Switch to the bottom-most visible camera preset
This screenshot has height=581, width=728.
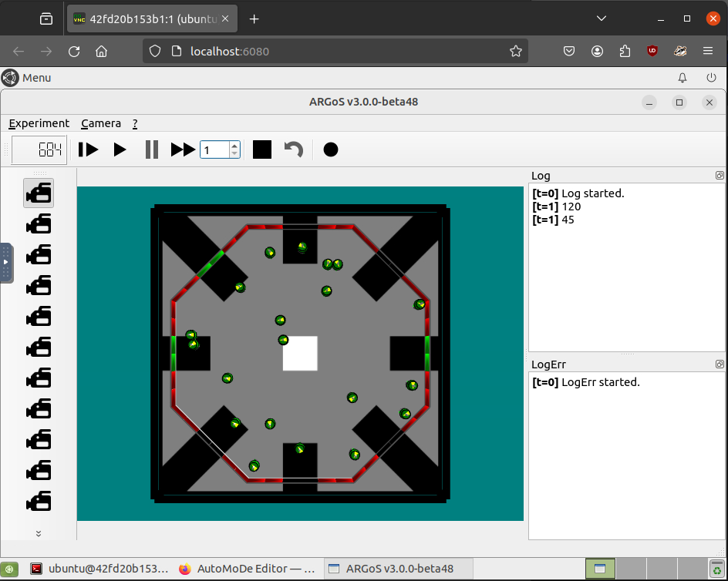tap(39, 502)
